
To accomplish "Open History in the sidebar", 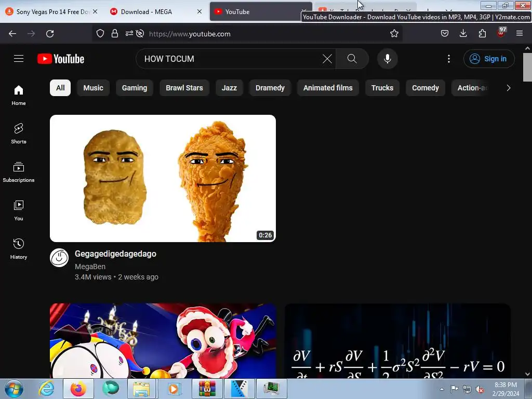I will pyautogui.click(x=19, y=249).
